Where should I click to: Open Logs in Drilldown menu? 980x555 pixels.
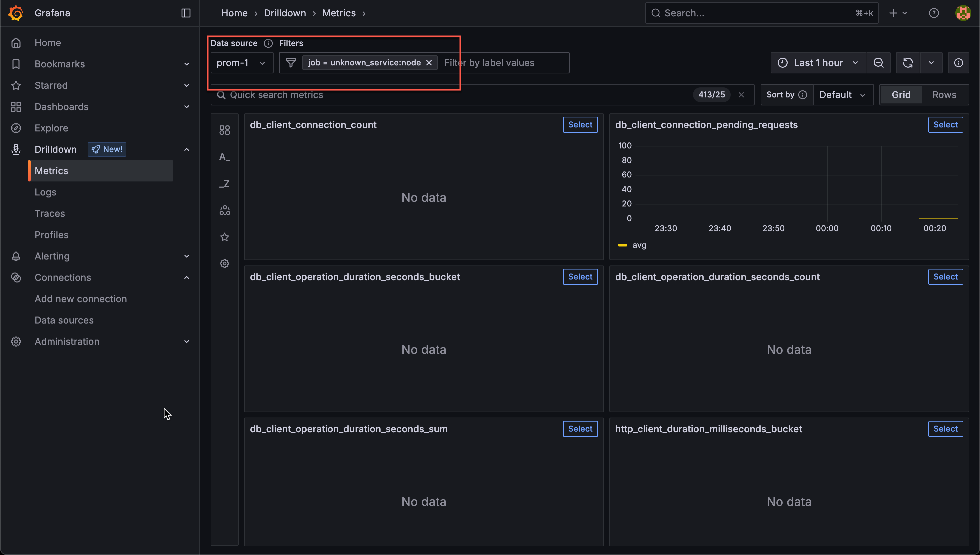(x=45, y=192)
